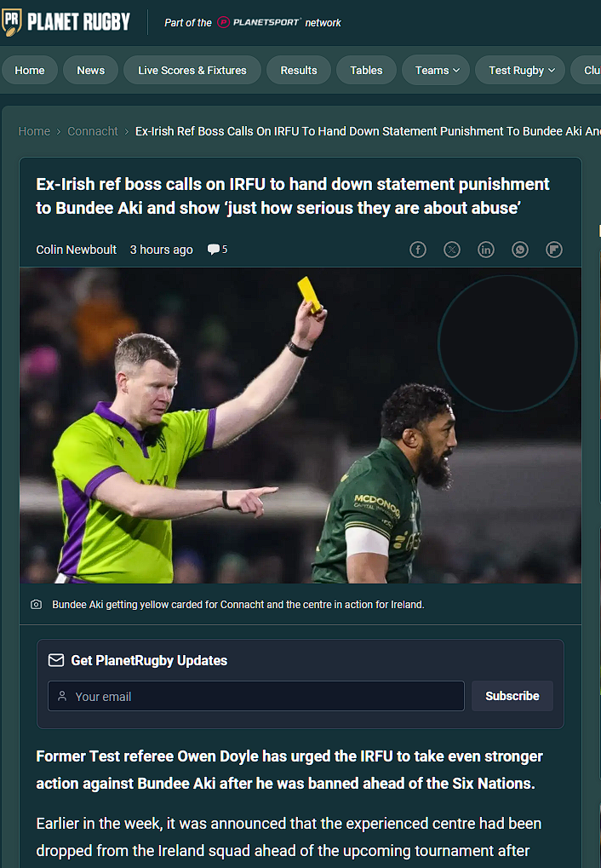The height and width of the screenshot is (868, 601).
Task: Expand the Test Rugby dropdown menu
Action: 520,71
